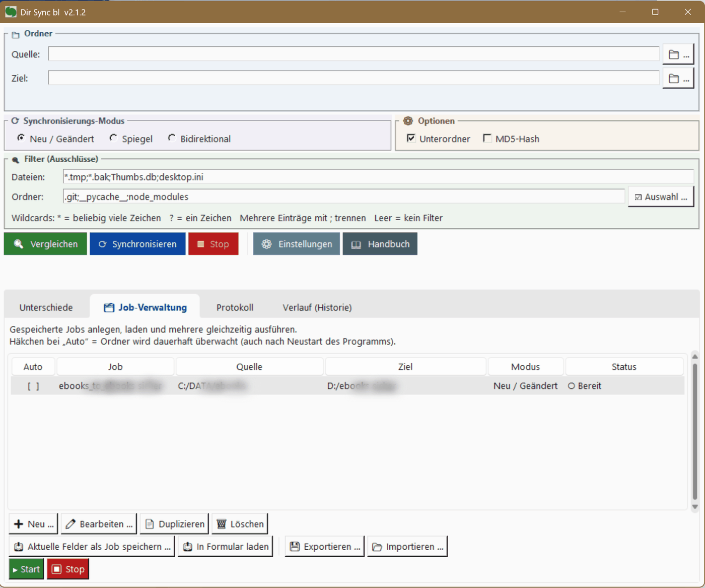Screen dimensions: 705x588
Task: Toggle Auto checkbox for the ebooks job
Action: pyautogui.click(x=33, y=386)
